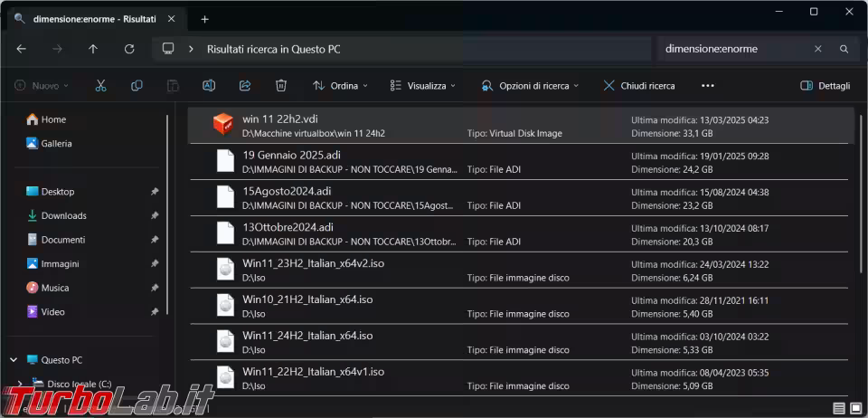Image resolution: width=868 pixels, height=418 pixels.
Task: Open a new tab with plus button
Action: (x=205, y=19)
